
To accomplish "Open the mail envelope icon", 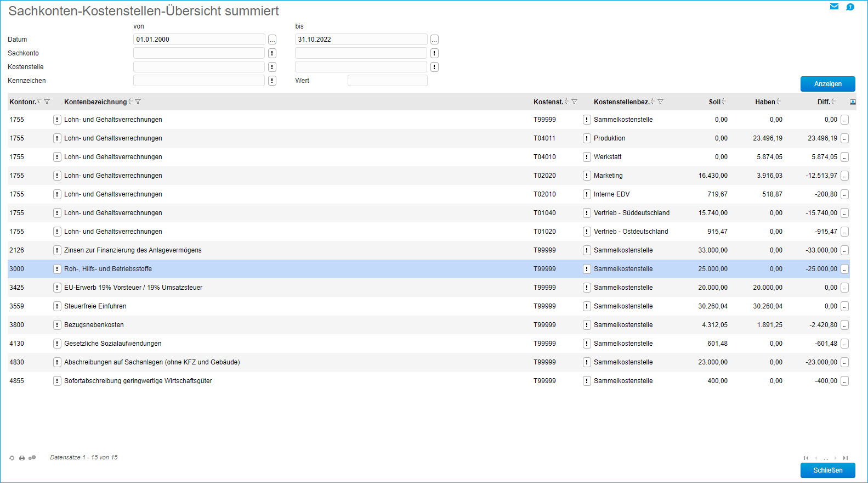I will pos(834,7).
